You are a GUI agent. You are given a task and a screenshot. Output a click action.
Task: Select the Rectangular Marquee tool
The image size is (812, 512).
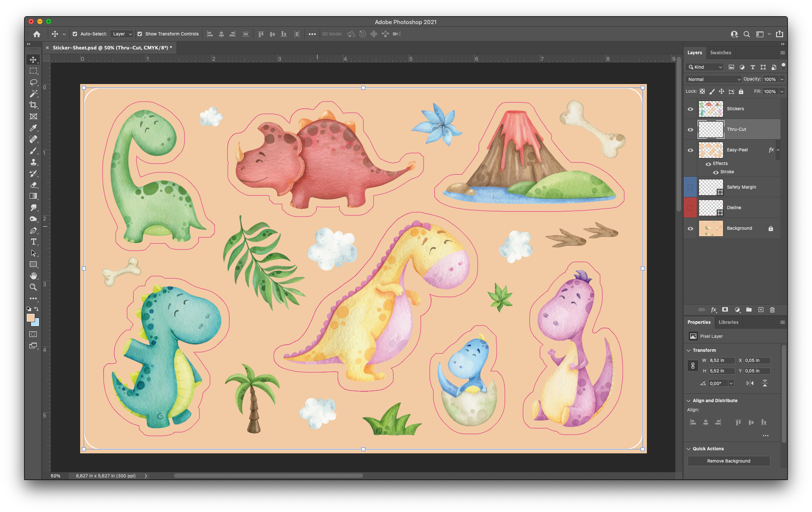point(34,71)
